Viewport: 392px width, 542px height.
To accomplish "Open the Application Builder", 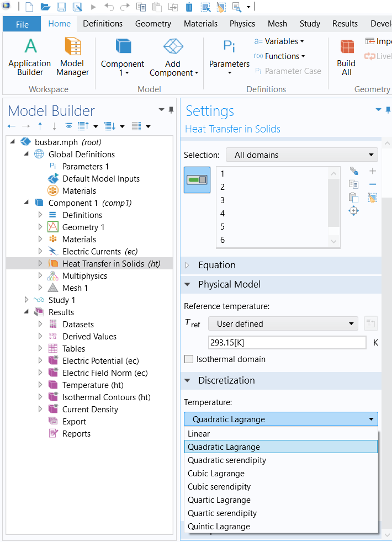I will tap(30, 57).
